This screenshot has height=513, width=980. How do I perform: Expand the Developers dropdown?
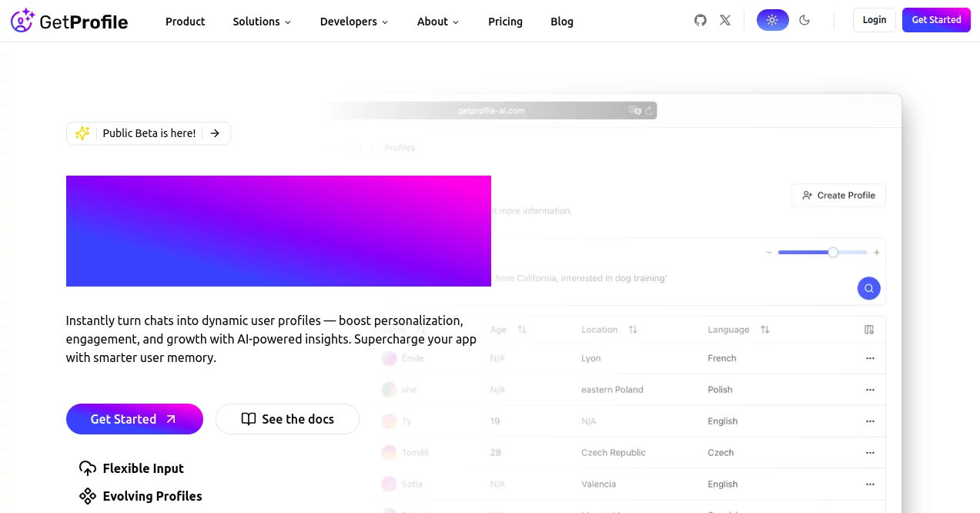353,22
